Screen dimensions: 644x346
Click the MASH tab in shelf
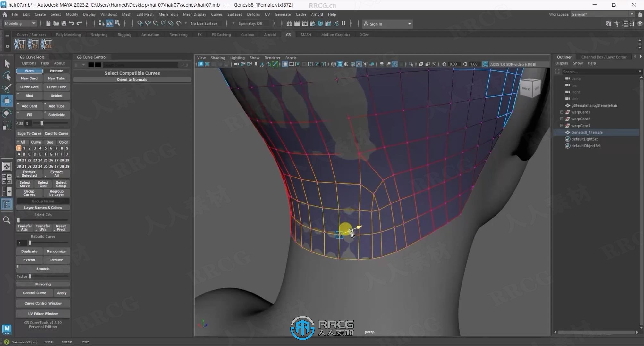pos(306,35)
